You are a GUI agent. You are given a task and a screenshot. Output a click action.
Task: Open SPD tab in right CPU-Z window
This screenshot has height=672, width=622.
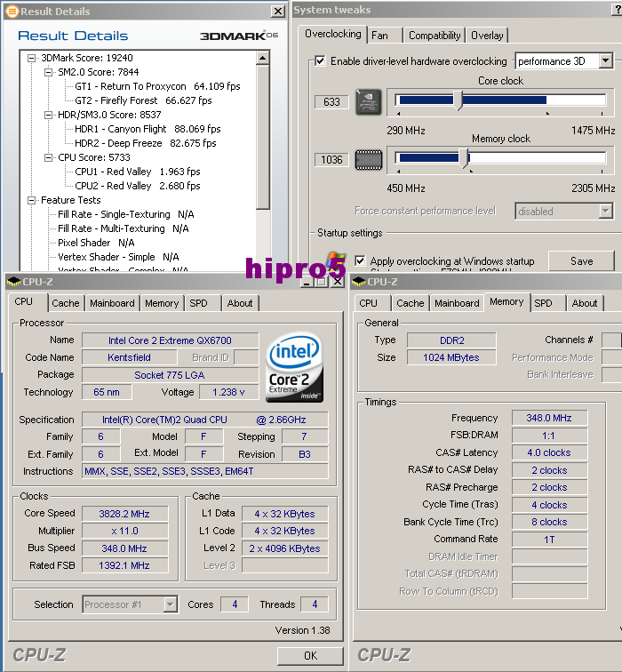[x=548, y=303]
